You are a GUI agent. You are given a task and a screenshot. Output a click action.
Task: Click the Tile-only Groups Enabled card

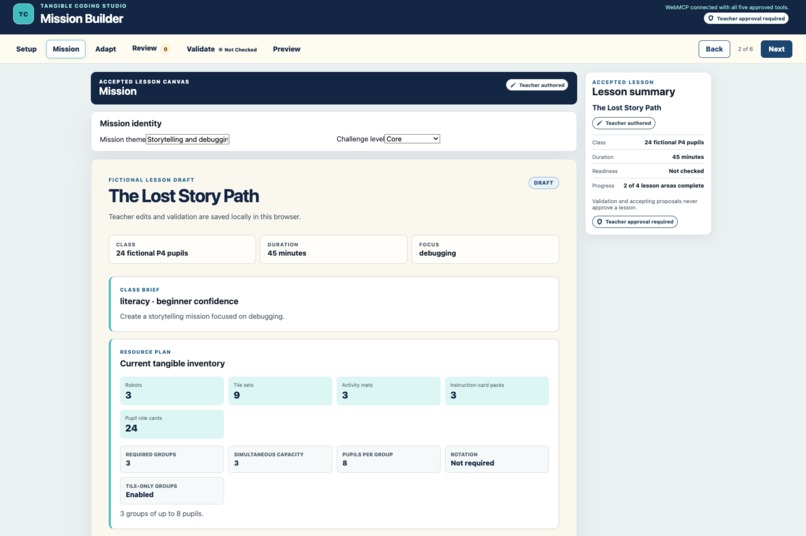[x=172, y=491]
